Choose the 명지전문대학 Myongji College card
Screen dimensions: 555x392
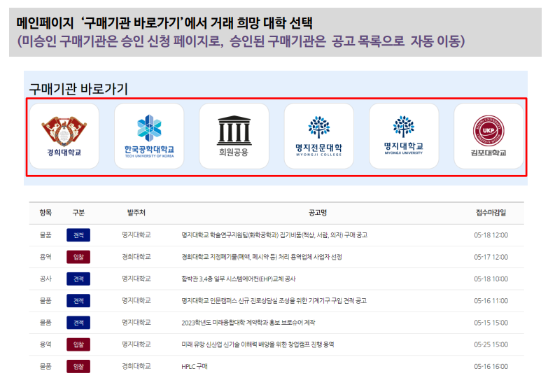(x=319, y=136)
